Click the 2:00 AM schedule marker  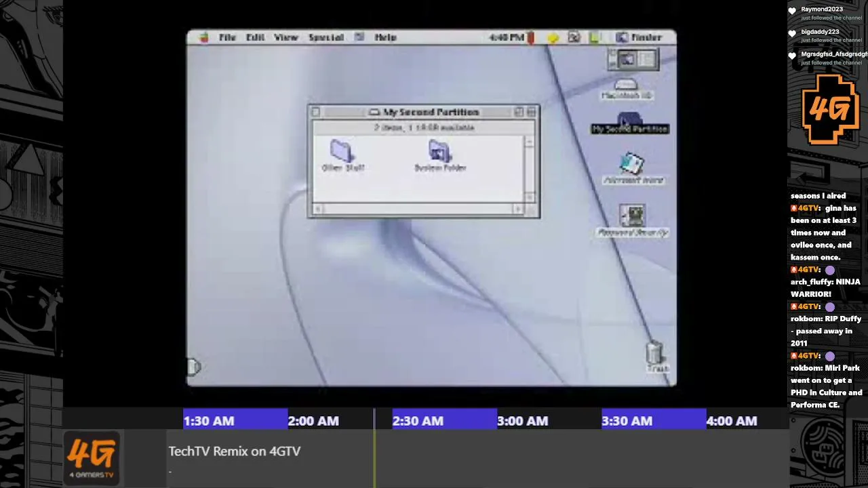pyautogui.click(x=313, y=421)
